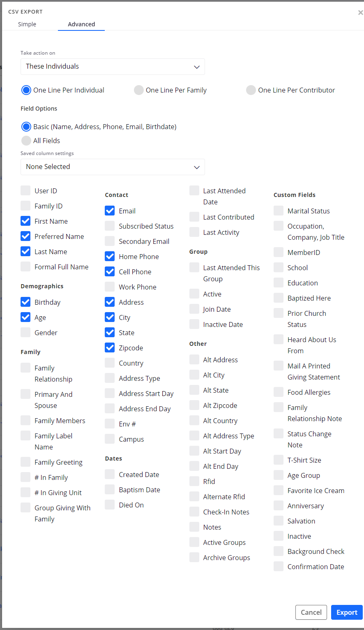364x630 pixels.
Task: Select One Line Per Family option
Action: [x=139, y=90]
